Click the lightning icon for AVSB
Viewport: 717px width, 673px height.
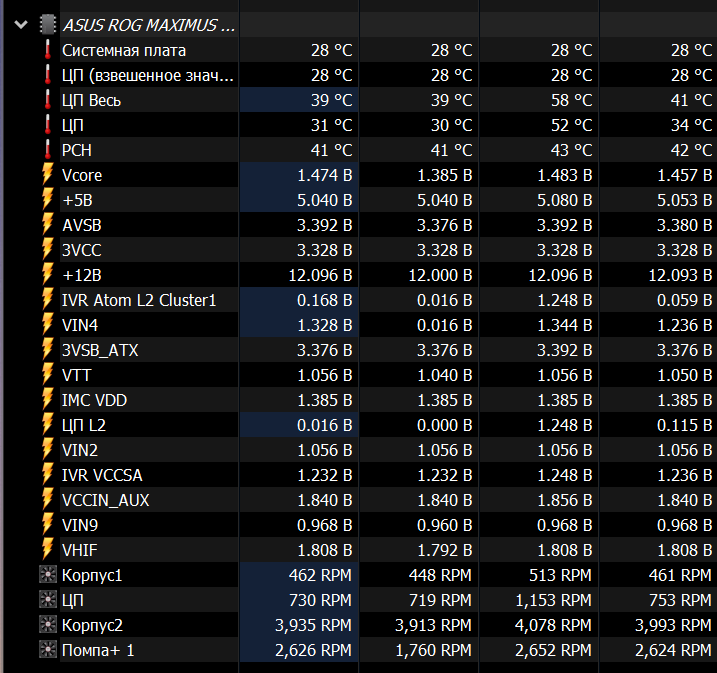click(x=48, y=225)
